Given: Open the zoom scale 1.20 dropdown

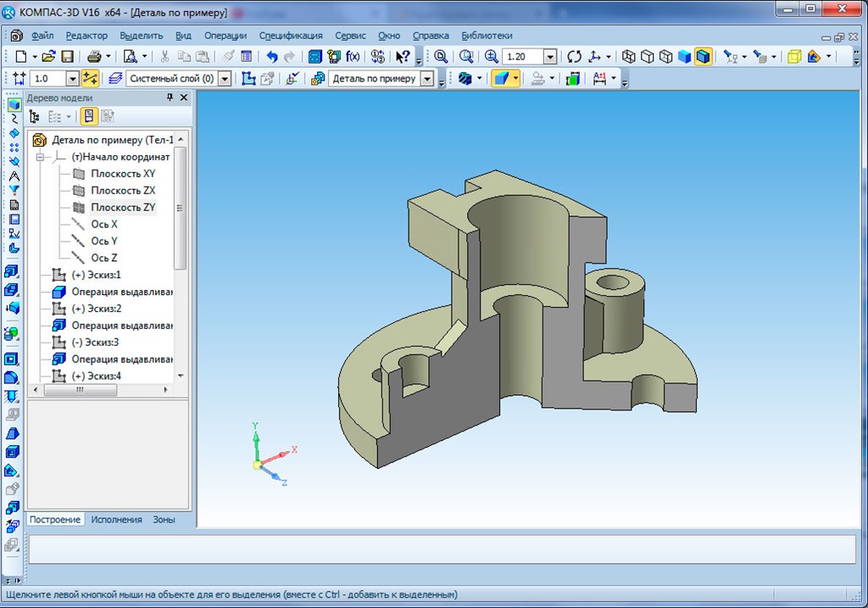Looking at the screenshot, I should pos(549,57).
